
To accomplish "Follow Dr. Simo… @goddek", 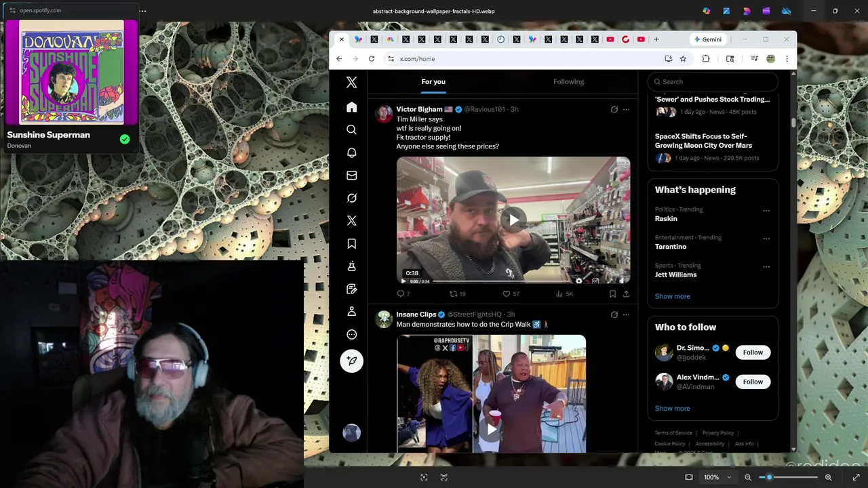I will 753,352.
